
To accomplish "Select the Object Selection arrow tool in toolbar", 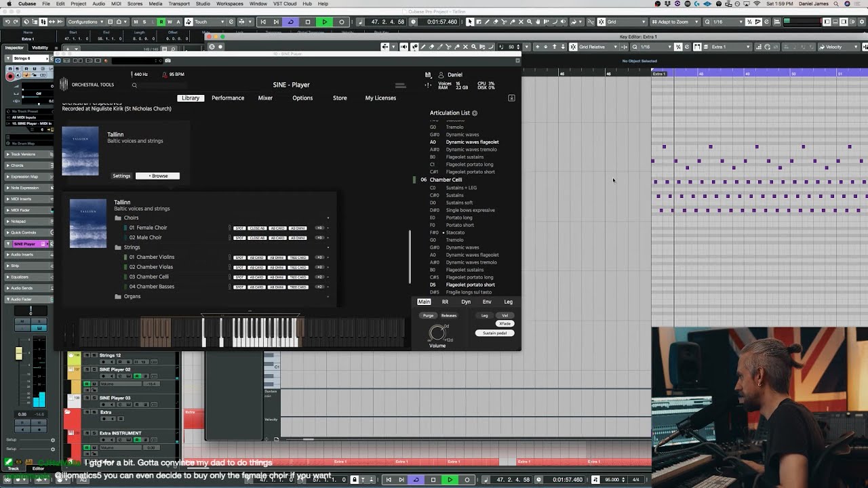I will 470,22.
